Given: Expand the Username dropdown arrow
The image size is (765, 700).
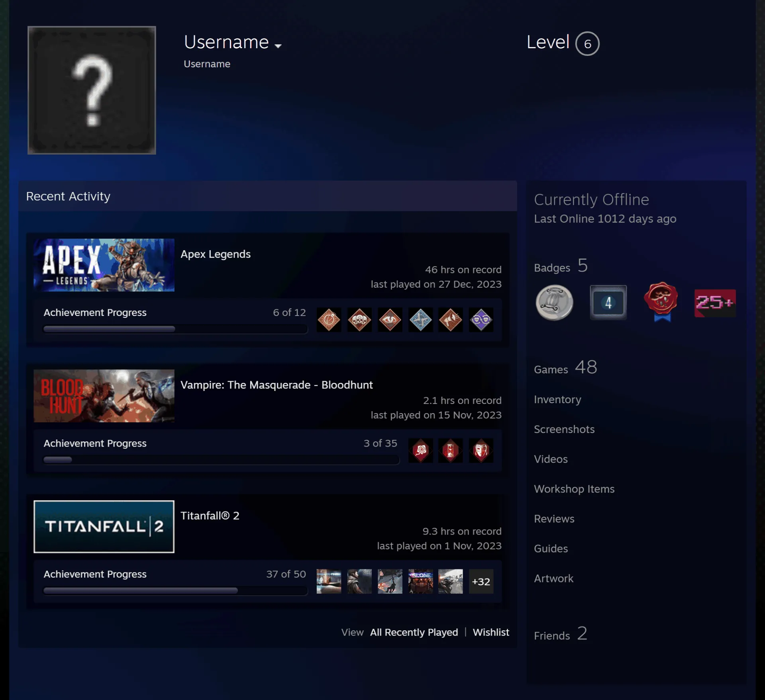Looking at the screenshot, I should pyautogui.click(x=278, y=46).
